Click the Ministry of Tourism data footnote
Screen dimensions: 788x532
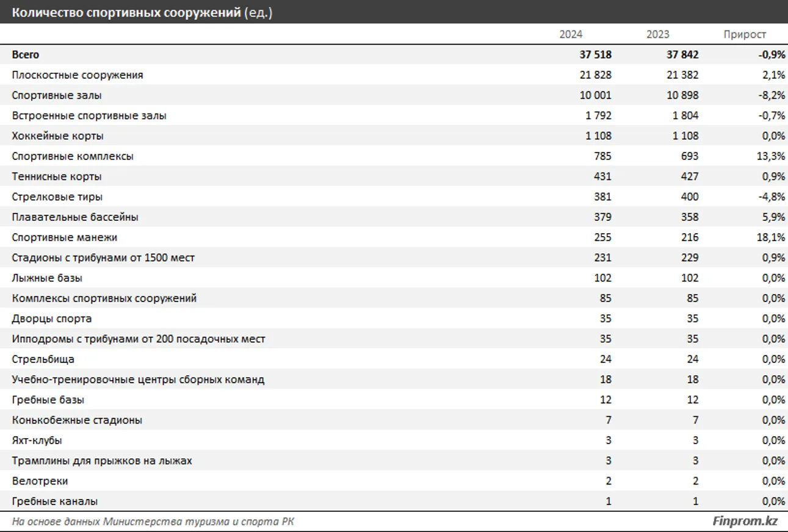(156, 522)
